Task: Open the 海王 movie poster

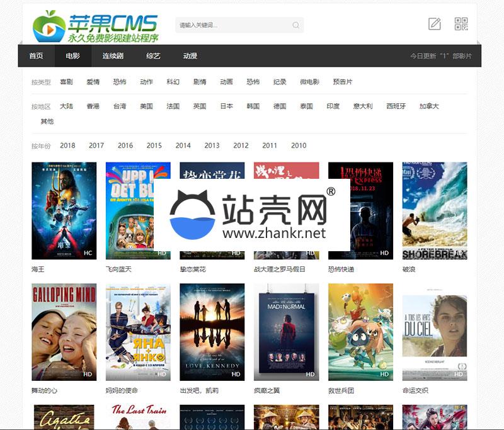Action: (x=64, y=211)
